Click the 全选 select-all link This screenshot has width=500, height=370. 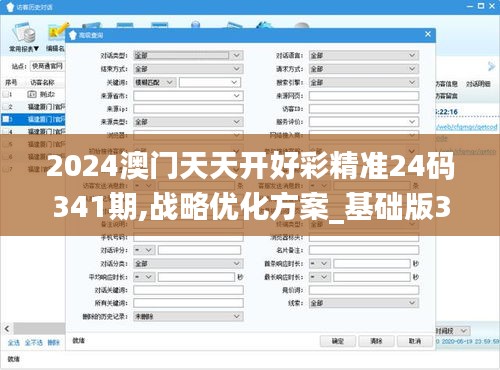[x=14, y=343]
